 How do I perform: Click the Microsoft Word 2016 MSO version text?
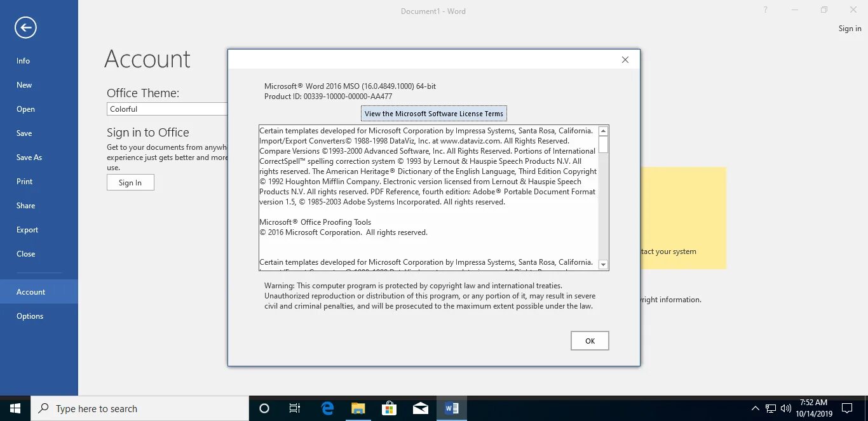tap(350, 86)
